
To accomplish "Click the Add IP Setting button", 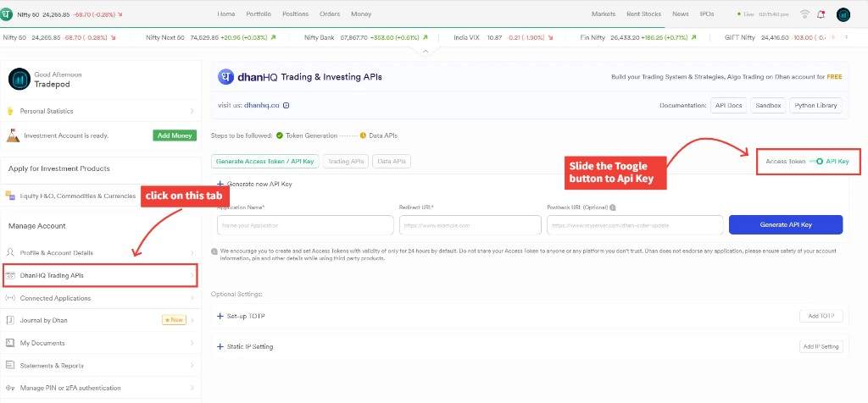I will pos(821,346).
